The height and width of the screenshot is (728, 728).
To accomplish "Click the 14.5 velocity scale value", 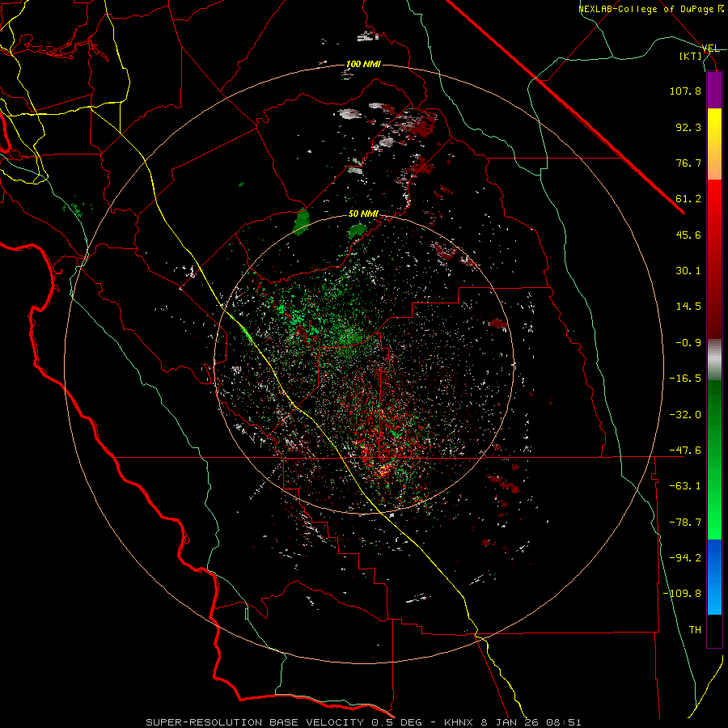I will (688, 307).
